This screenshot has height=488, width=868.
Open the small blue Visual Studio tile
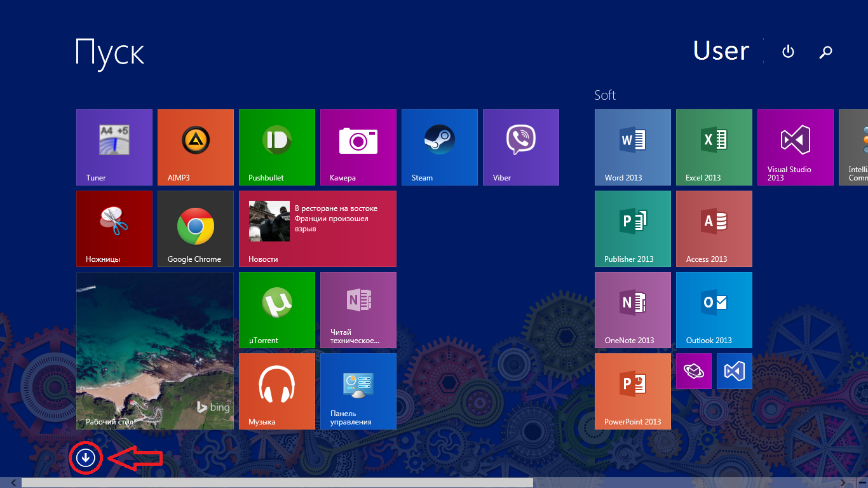[735, 371]
